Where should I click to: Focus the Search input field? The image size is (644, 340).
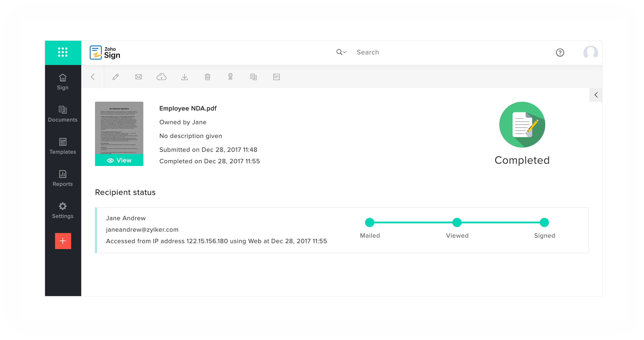(x=426, y=52)
